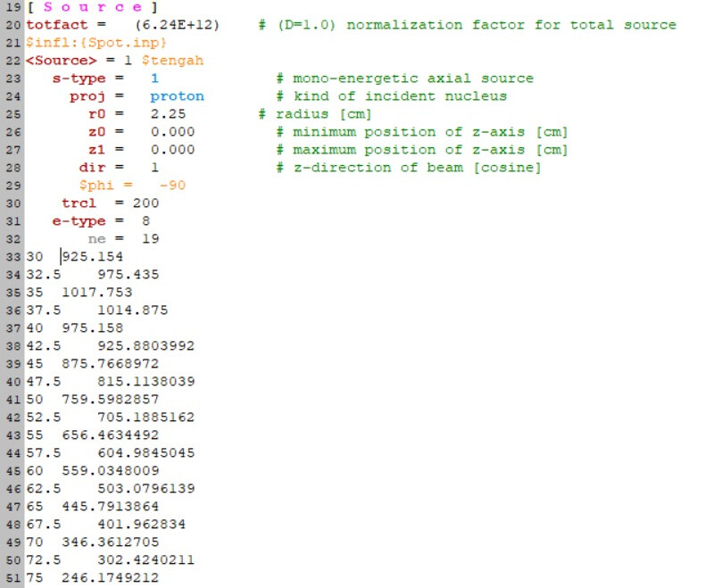Click the r0 value 2.25
This screenshot has width=722, height=588.
coord(168,114)
